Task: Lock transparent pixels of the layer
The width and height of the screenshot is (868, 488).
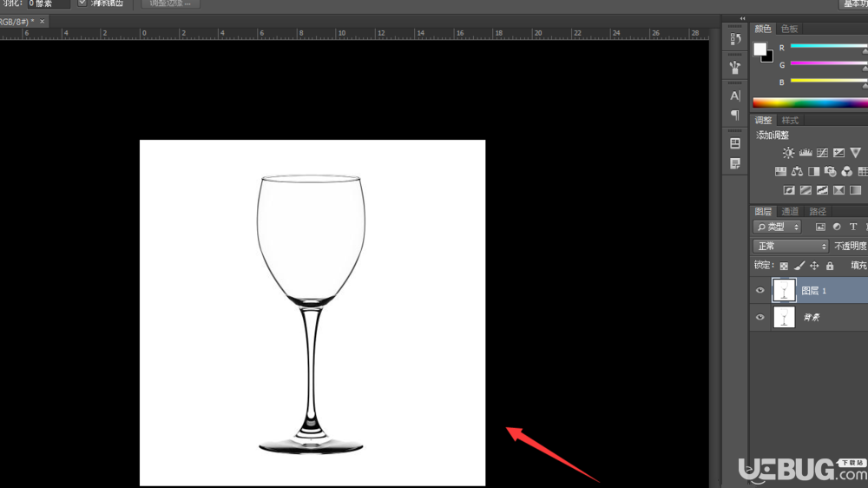Action: tap(784, 266)
